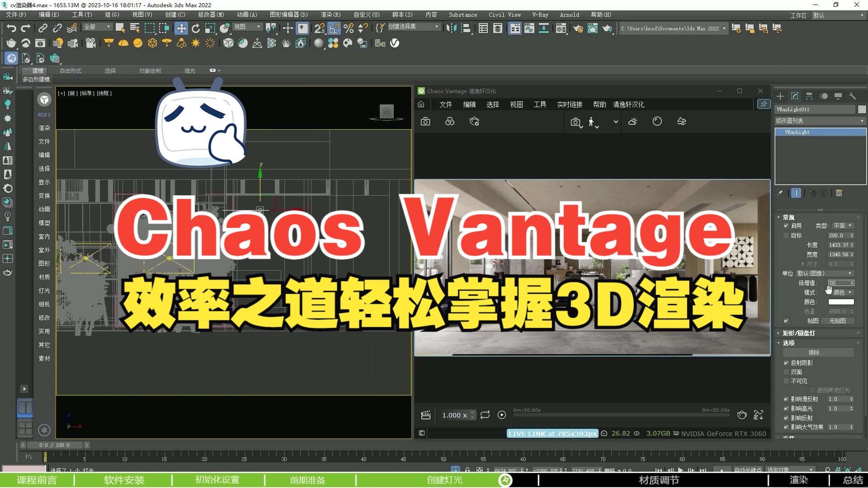Screen dimensions: 868x488
Task: Open the V-Ray menu in 3ds Max
Action: (x=540, y=14)
